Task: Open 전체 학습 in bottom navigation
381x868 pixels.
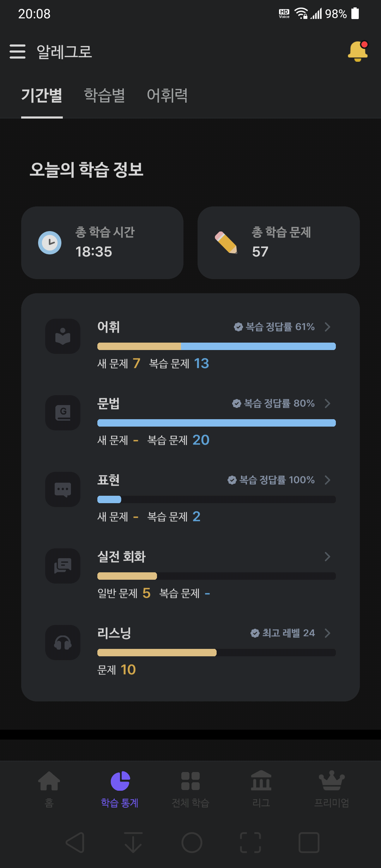Action: point(190,789)
